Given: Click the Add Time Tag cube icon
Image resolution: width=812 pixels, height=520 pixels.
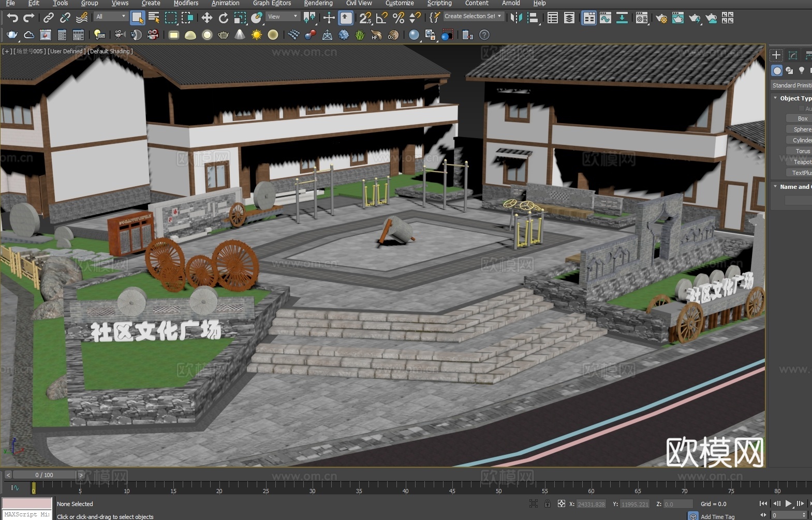Looking at the screenshot, I should click(x=693, y=516).
